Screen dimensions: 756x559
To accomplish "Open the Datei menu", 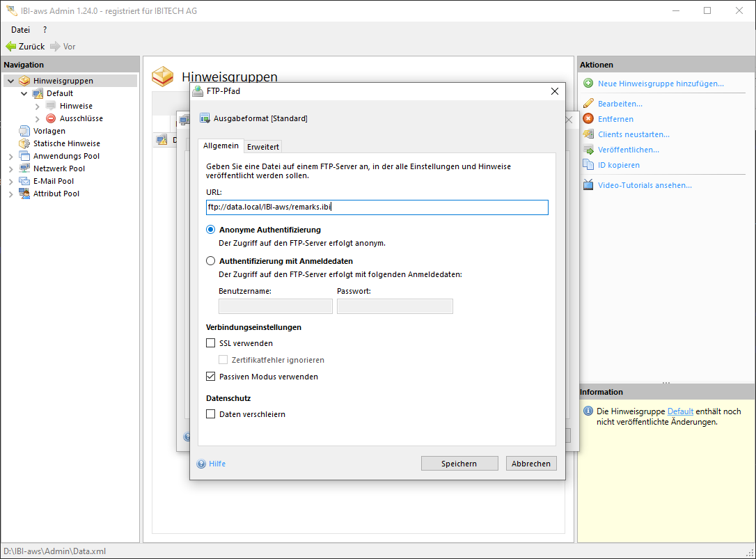I will point(20,30).
